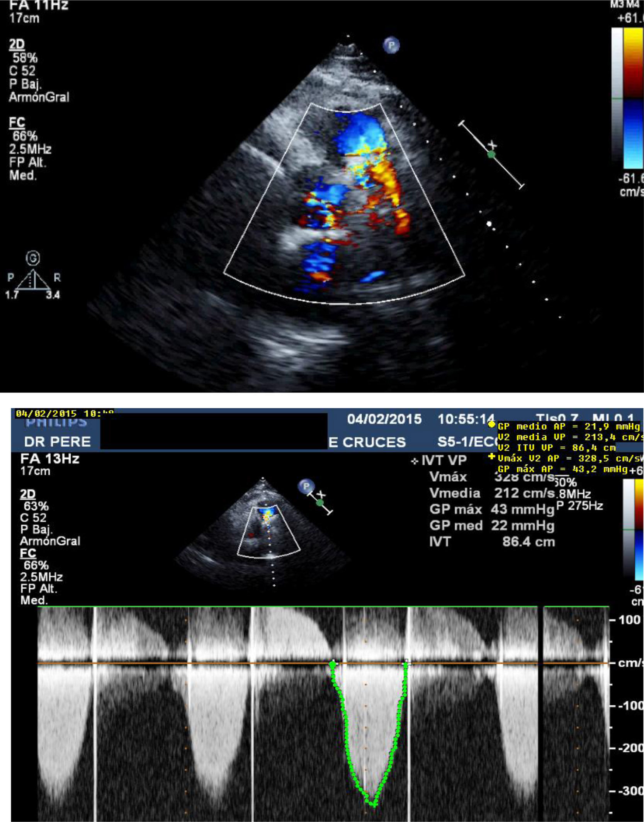Image resolution: width=644 pixels, height=822 pixels.
Task: Select the 2D settings label in upper image
Action: click(17, 45)
